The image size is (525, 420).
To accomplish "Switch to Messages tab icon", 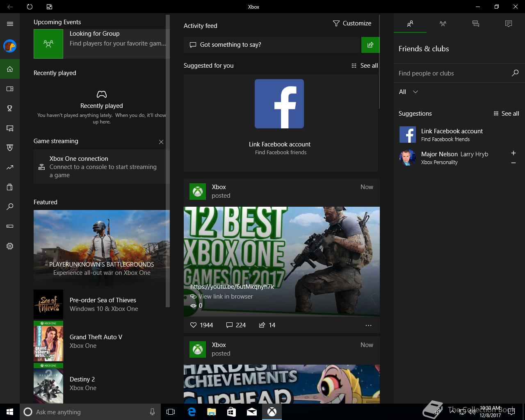I will (476, 24).
